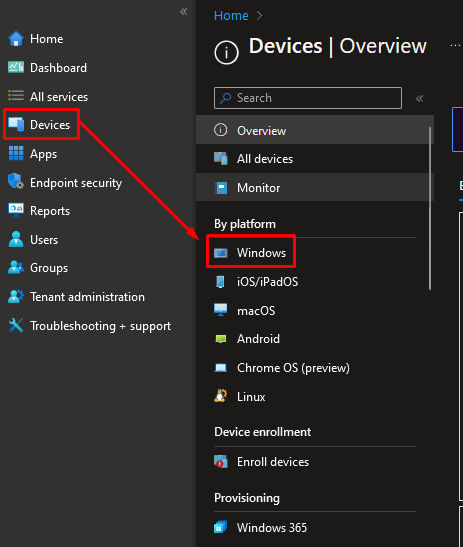Click the Groups people icon

16,268
